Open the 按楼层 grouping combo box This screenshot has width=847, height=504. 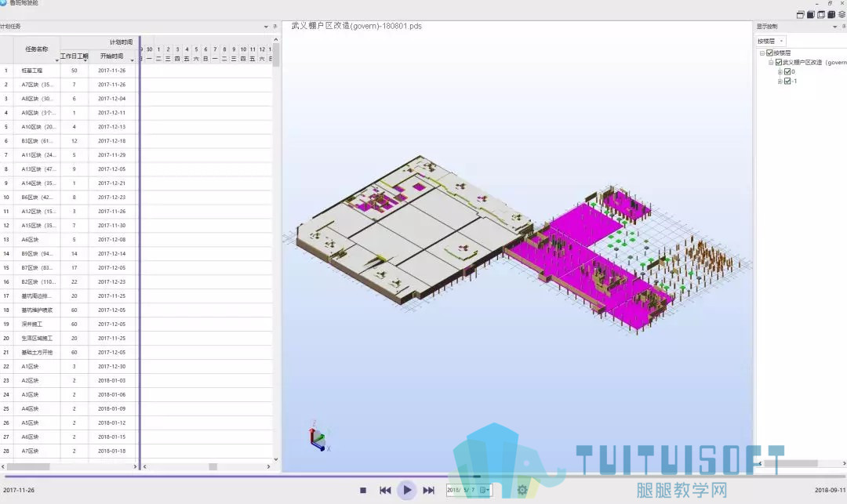pyautogui.click(x=771, y=41)
